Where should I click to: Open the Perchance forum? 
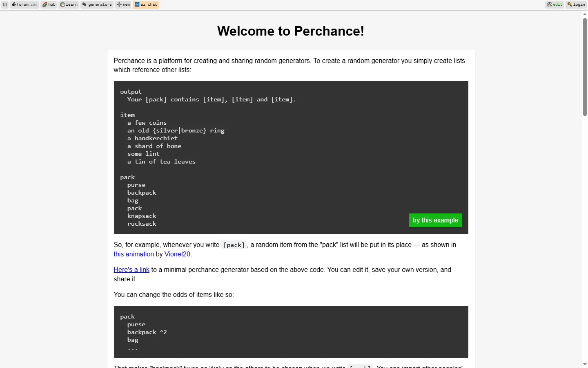23,4
